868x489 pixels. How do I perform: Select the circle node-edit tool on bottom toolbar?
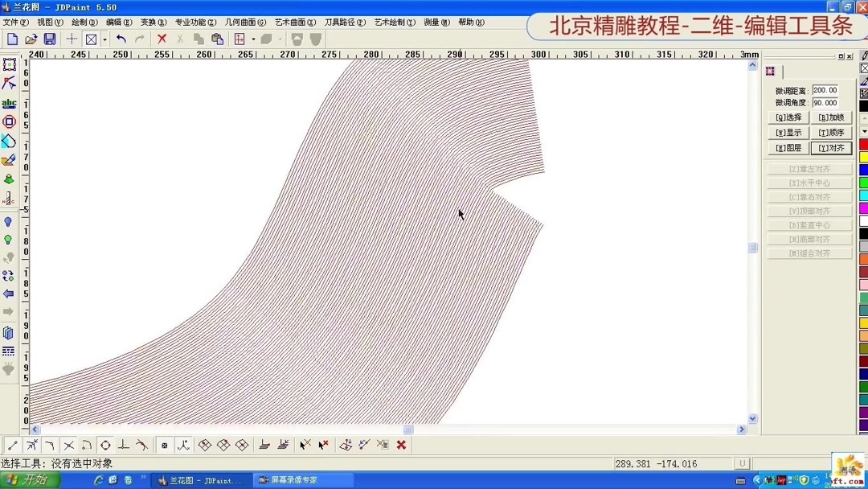[104, 444]
